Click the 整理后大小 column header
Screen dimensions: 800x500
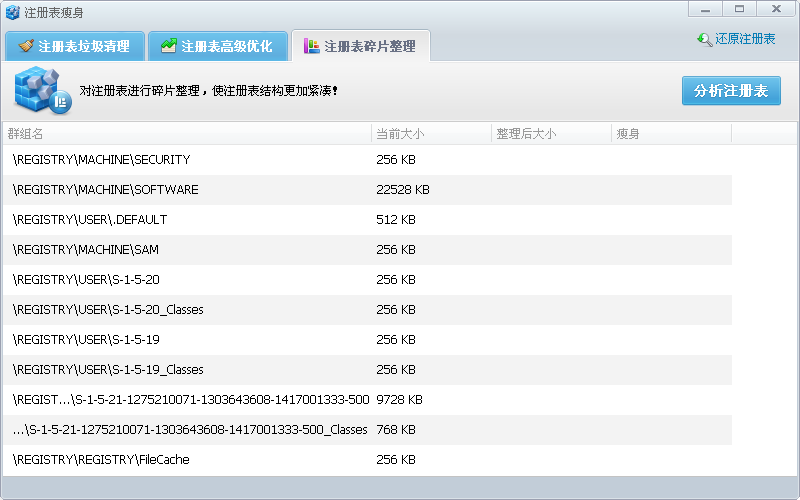click(x=551, y=134)
